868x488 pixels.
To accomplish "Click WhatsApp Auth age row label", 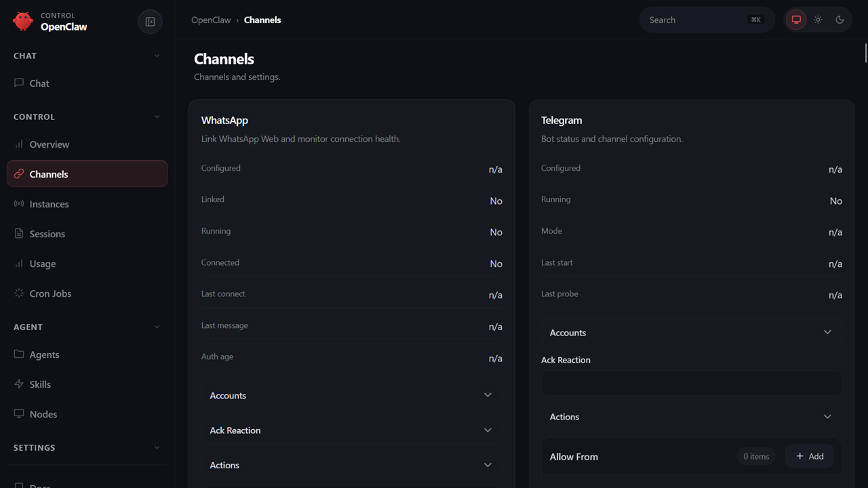I will (217, 357).
